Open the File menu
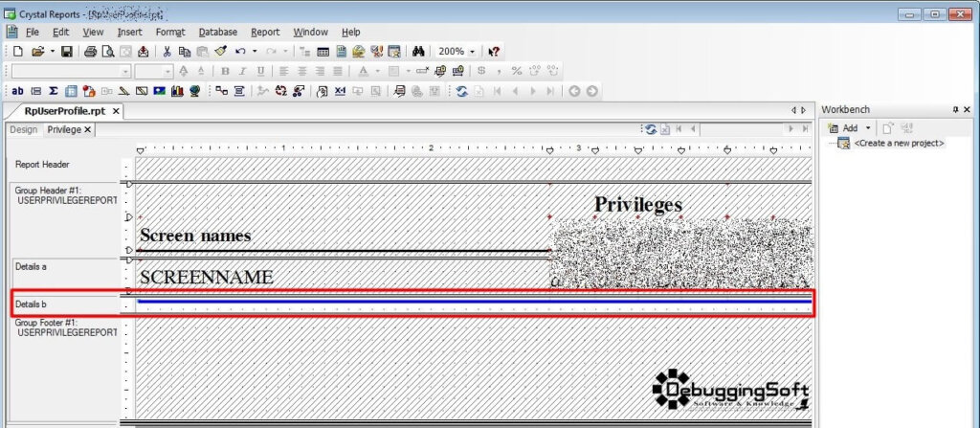 [x=33, y=32]
